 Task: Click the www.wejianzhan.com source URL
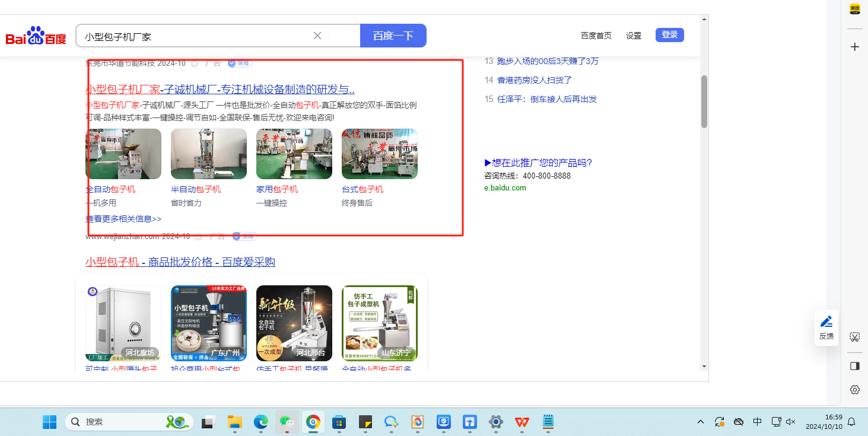coord(122,236)
